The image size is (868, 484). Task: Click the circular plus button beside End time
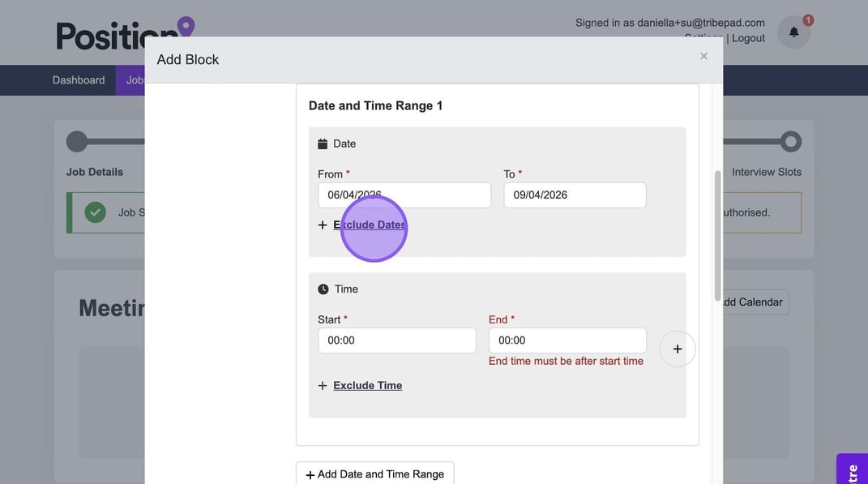tap(677, 349)
